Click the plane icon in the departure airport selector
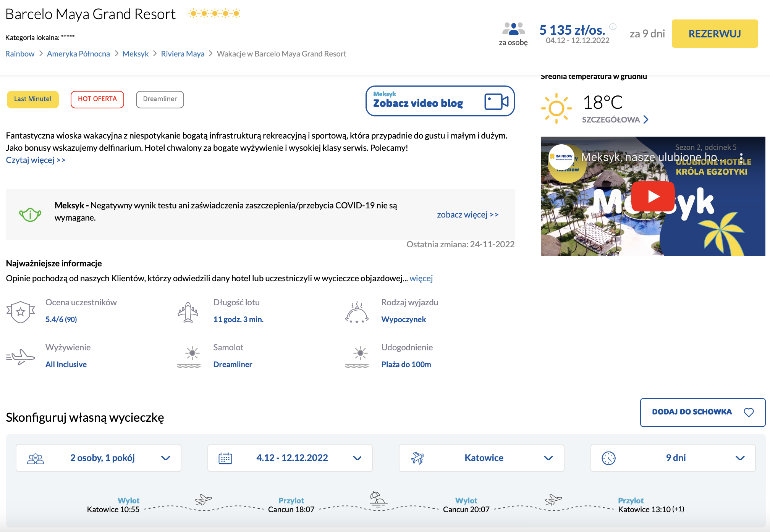Viewport: 770px width, 532px height. (x=417, y=458)
